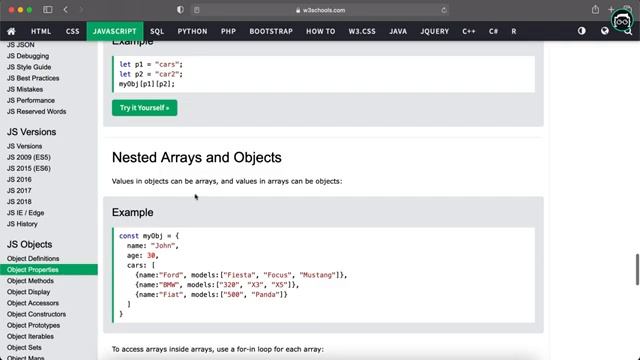Open Object Methods sidebar link
The width and height of the screenshot is (640, 360).
[x=30, y=281]
